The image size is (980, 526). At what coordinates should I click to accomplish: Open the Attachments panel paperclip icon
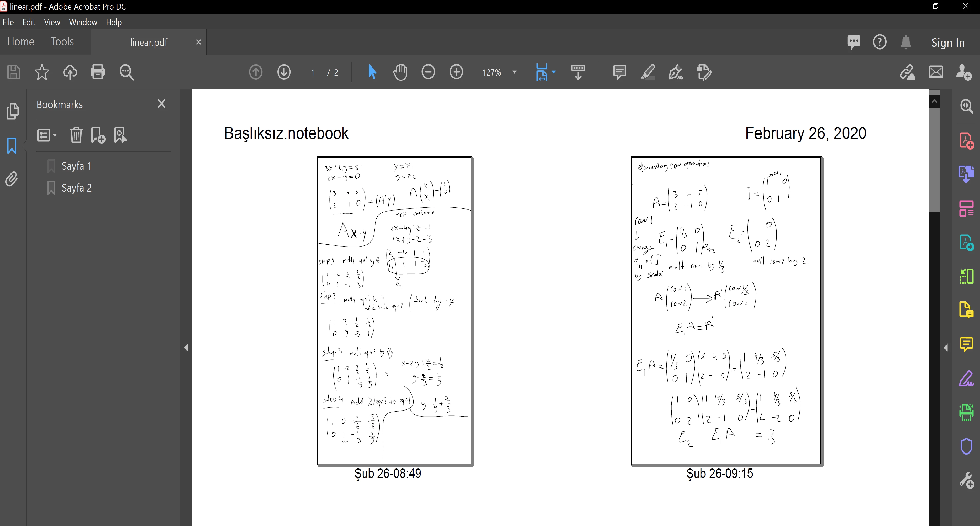click(x=12, y=179)
